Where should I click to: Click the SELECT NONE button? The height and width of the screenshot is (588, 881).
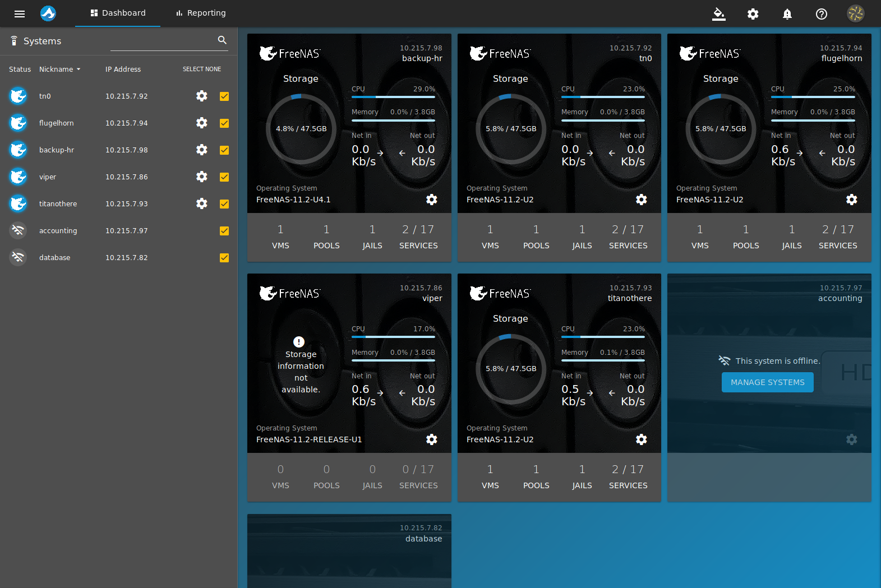202,69
